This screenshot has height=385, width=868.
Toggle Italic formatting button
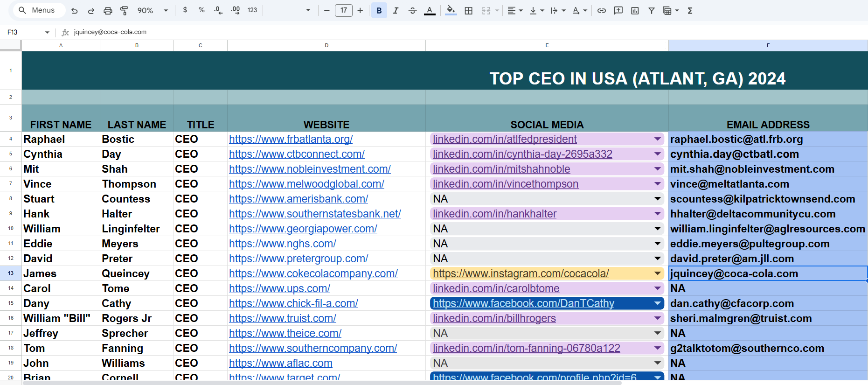[396, 10]
